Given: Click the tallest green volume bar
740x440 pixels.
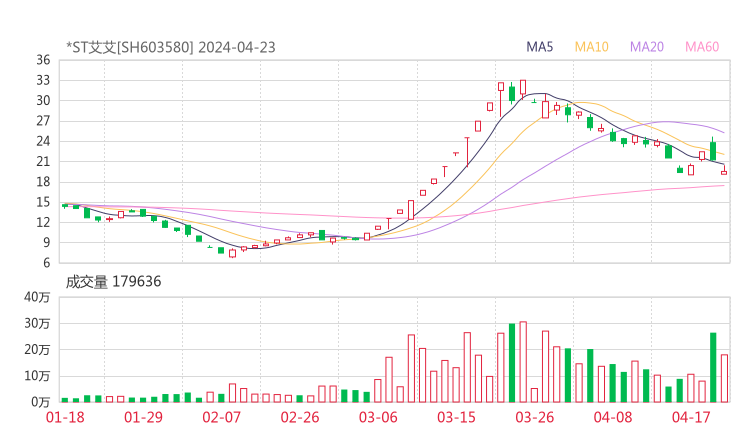Looking at the screenshot, I should point(512,363).
